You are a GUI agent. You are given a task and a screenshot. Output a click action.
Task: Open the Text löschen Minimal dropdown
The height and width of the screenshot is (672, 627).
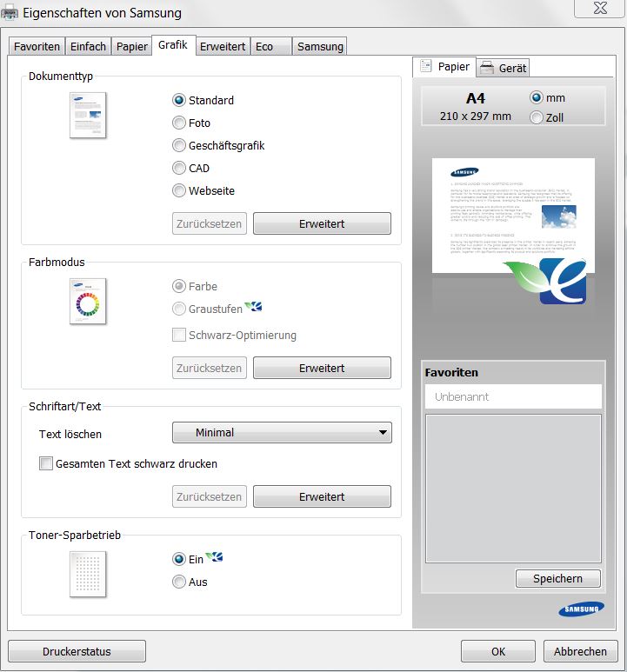coord(282,432)
